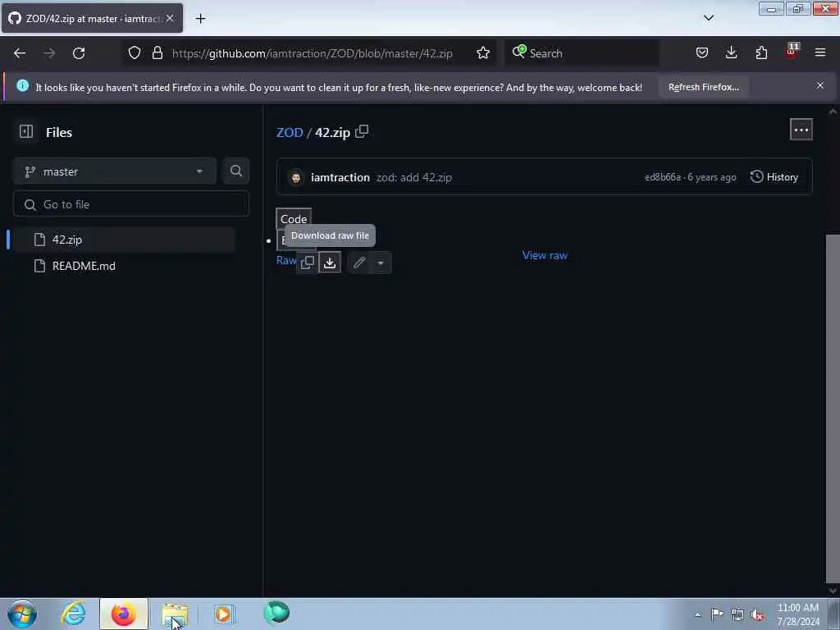
Task: Bookmark this page with the star
Action: click(x=482, y=53)
